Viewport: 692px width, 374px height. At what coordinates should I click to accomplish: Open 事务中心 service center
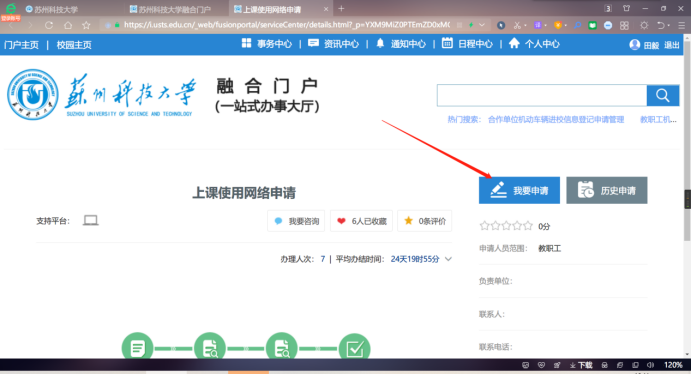pos(267,44)
